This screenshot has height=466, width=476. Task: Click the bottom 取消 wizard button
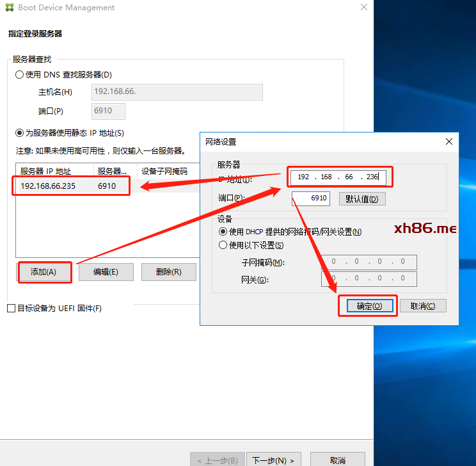pyautogui.click(x=337, y=460)
